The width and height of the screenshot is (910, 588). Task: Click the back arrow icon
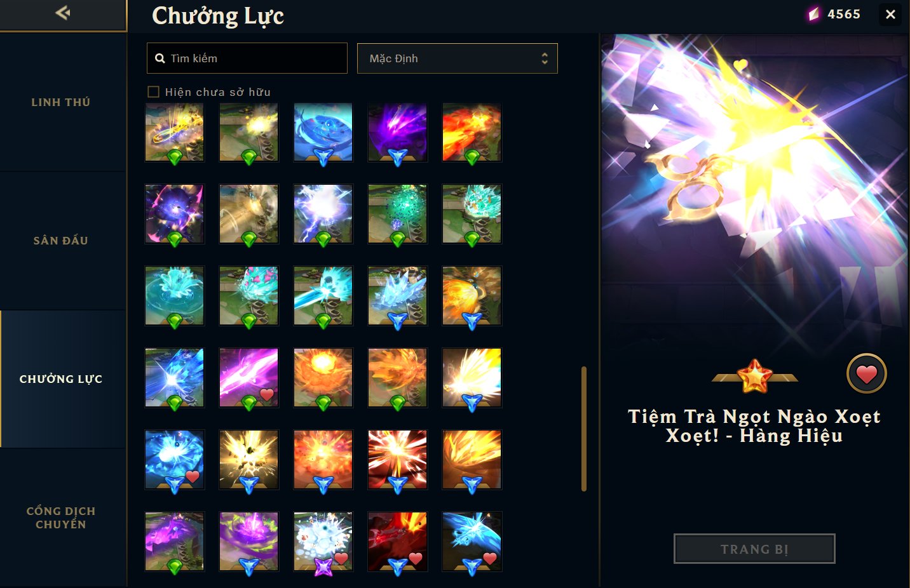tap(62, 13)
